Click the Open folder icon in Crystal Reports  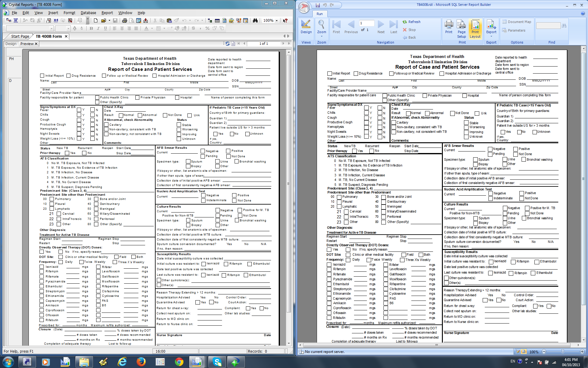coord(104,21)
